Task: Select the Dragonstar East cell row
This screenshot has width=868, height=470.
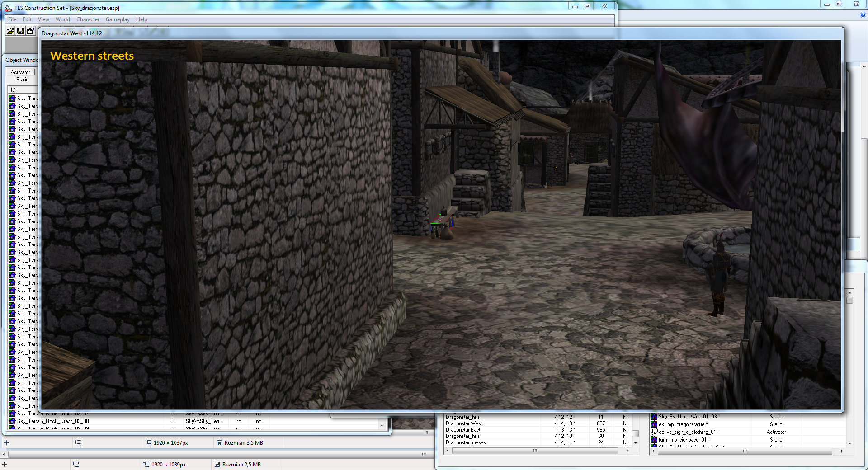Action: click(538, 430)
